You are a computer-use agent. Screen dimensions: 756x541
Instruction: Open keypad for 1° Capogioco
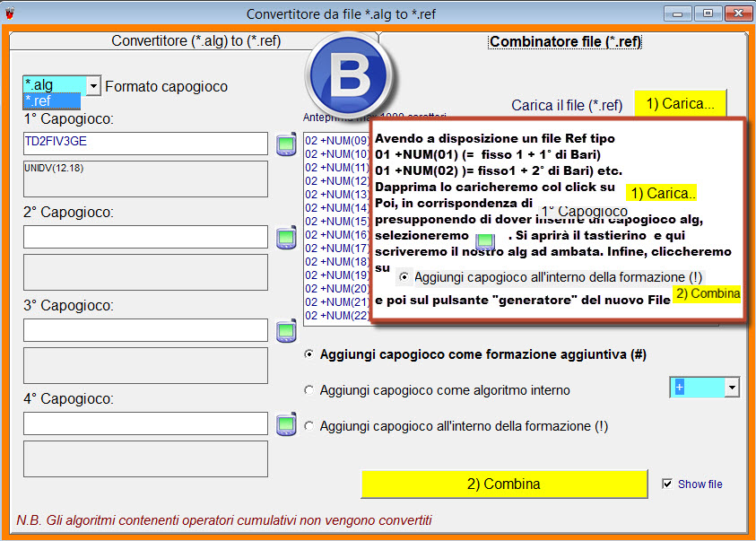(286, 144)
